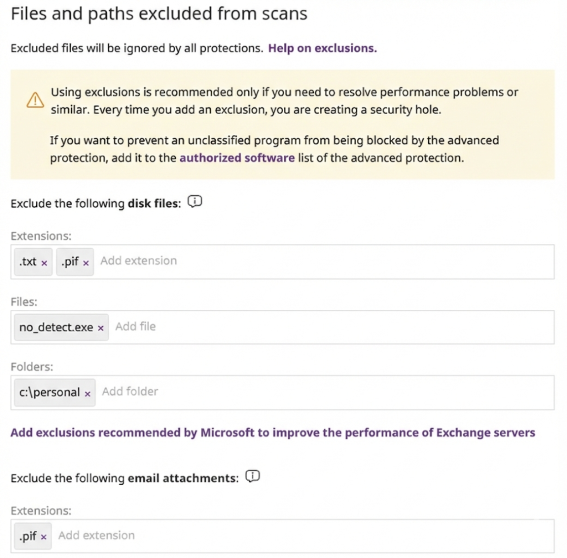
Task: Focus the Add folder input field
Action: 325,392
